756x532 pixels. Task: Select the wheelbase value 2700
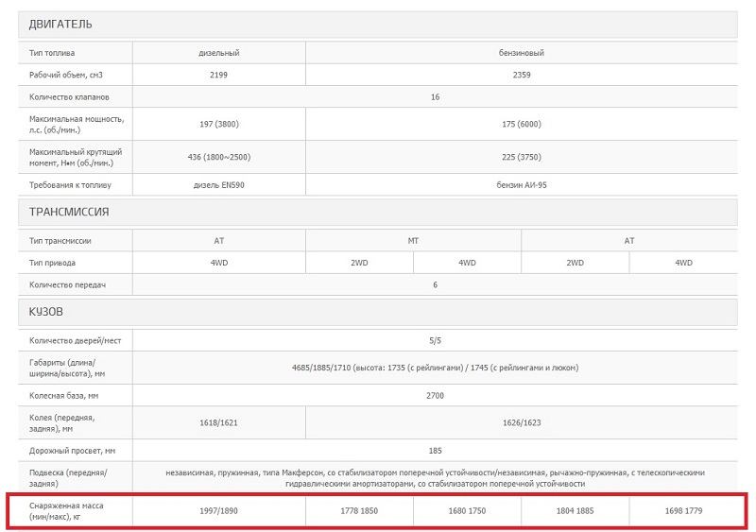(435, 395)
